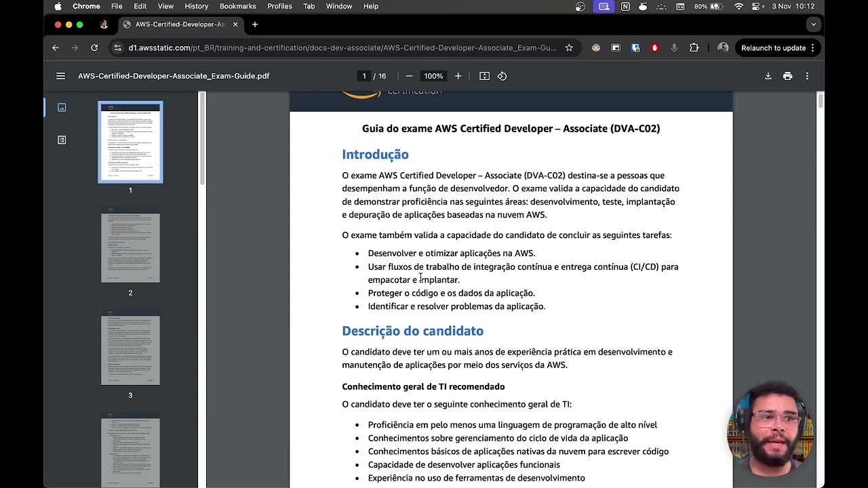Show document outline view in sidebar
This screenshot has height=488, width=868.
[62, 140]
